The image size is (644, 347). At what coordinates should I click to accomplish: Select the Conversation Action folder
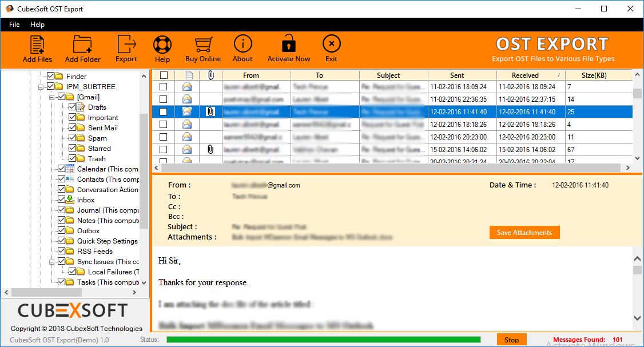click(x=108, y=189)
